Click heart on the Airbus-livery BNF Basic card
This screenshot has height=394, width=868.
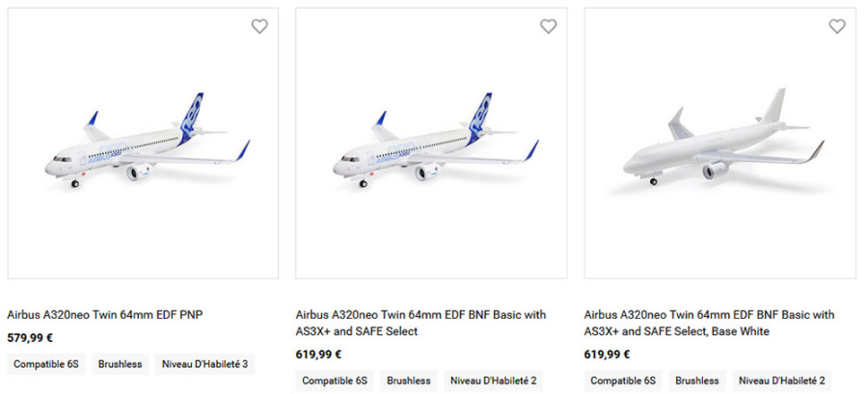click(x=548, y=27)
